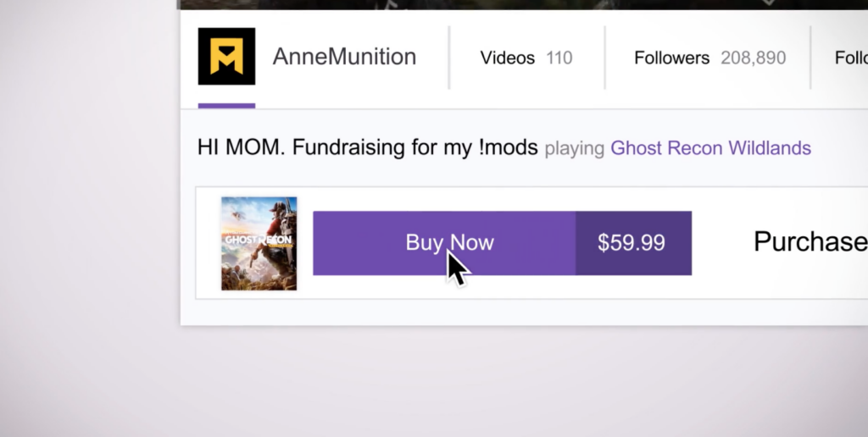The image size is (868, 437).
Task: Click the Purchase heading text
Action: pyautogui.click(x=810, y=242)
